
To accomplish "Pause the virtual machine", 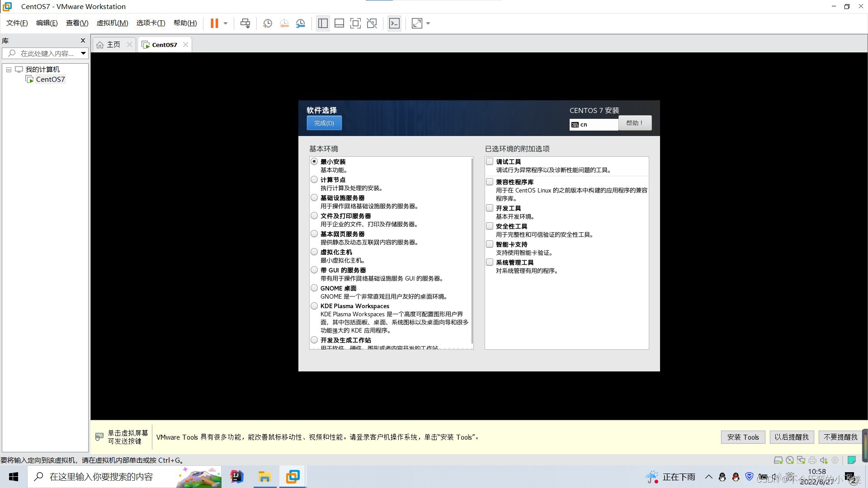I will click(x=214, y=23).
